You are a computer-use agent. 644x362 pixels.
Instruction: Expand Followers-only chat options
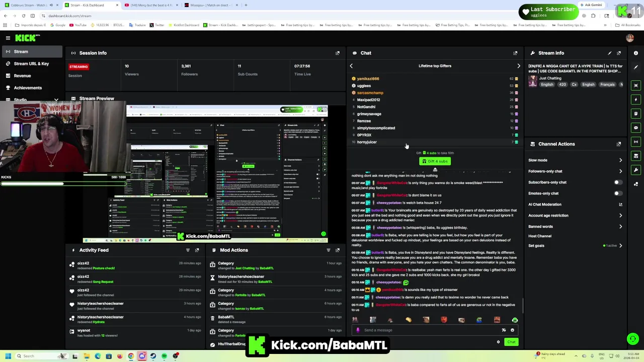click(620, 171)
